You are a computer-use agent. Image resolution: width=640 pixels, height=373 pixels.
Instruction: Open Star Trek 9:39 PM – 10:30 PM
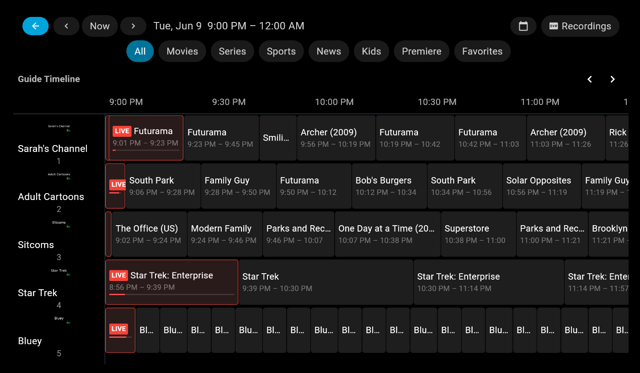pyautogui.click(x=326, y=282)
